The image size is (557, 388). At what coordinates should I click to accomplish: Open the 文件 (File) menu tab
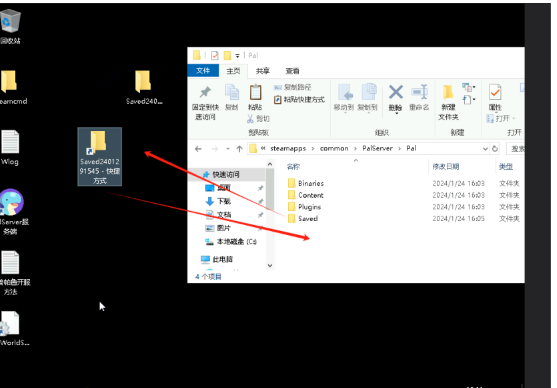click(x=203, y=71)
